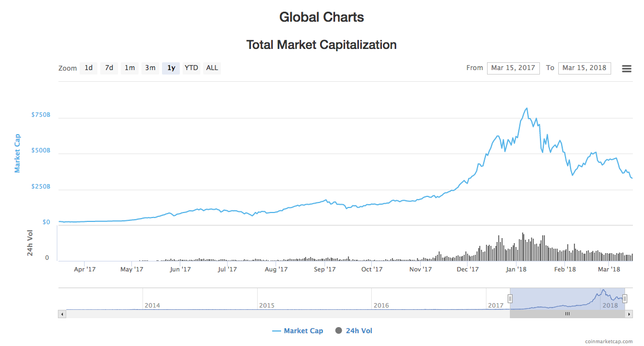Click the navigator right range handle
The width and height of the screenshot is (644, 346).
coord(625,299)
